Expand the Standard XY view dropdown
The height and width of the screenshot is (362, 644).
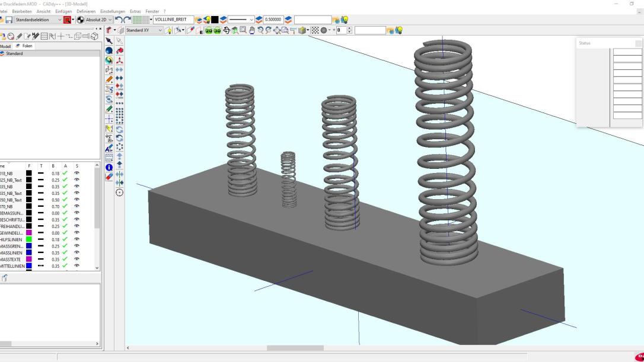point(160,30)
